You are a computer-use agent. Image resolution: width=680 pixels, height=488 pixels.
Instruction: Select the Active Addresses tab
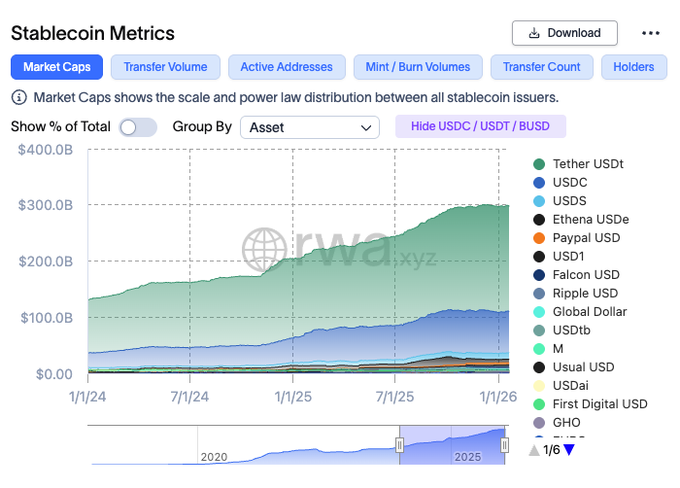coord(286,67)
